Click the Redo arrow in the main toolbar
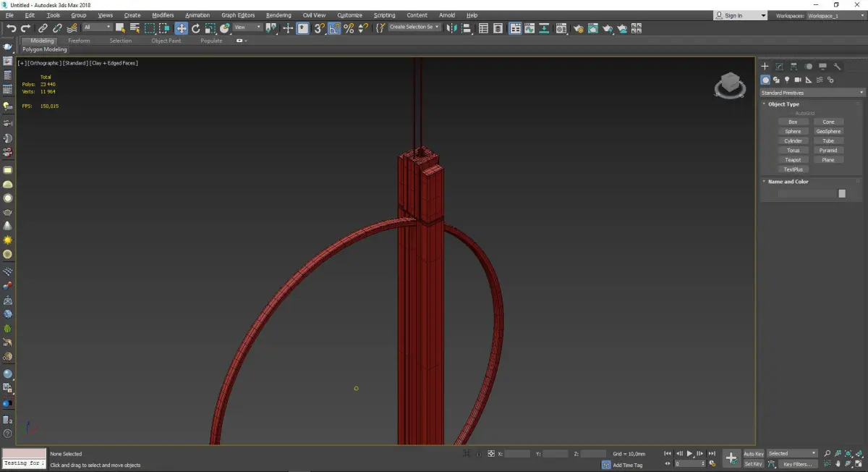 click(x=25, y=28)
